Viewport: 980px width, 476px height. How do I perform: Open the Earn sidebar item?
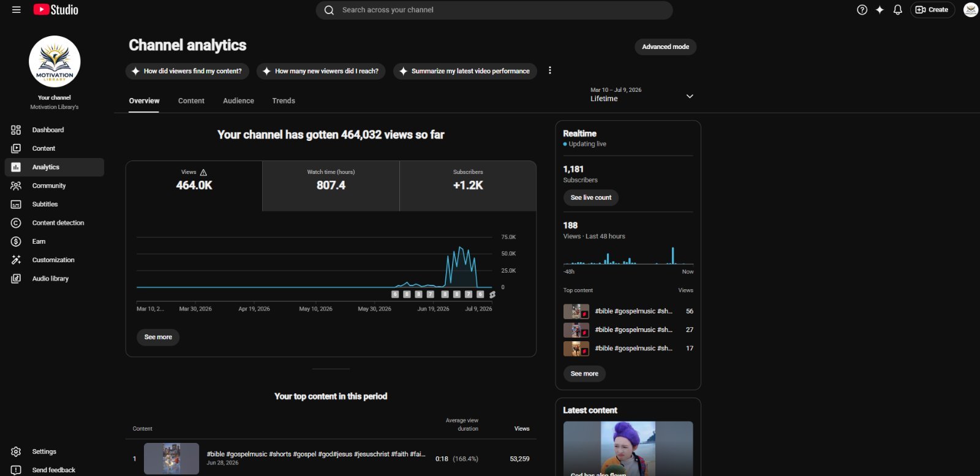(x=54, y=241)
